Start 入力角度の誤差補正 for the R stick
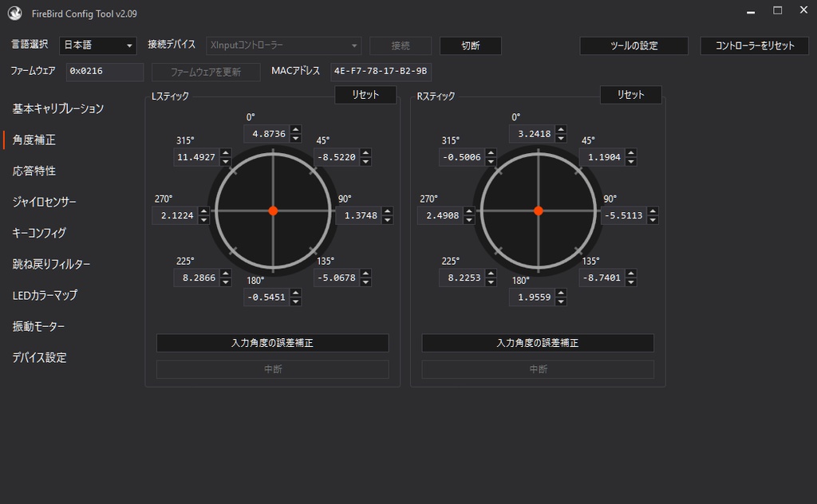Image resolution: width=817 pixels, height=504 pixels. 537,343
